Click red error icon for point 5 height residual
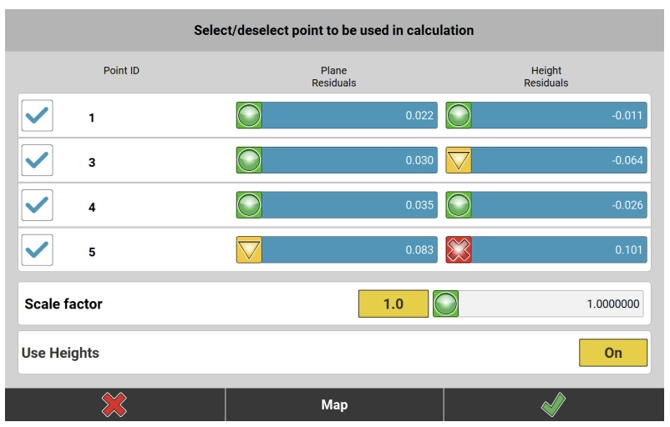The image size is (670, 427). 459,249
